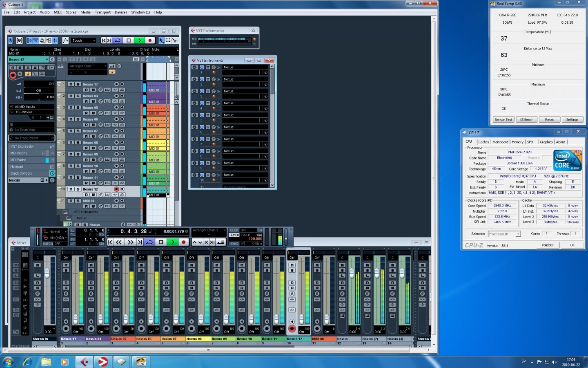Open 10 - Nexus output routing dropdown
Viewport: 588px width, 368px height.
31,112
